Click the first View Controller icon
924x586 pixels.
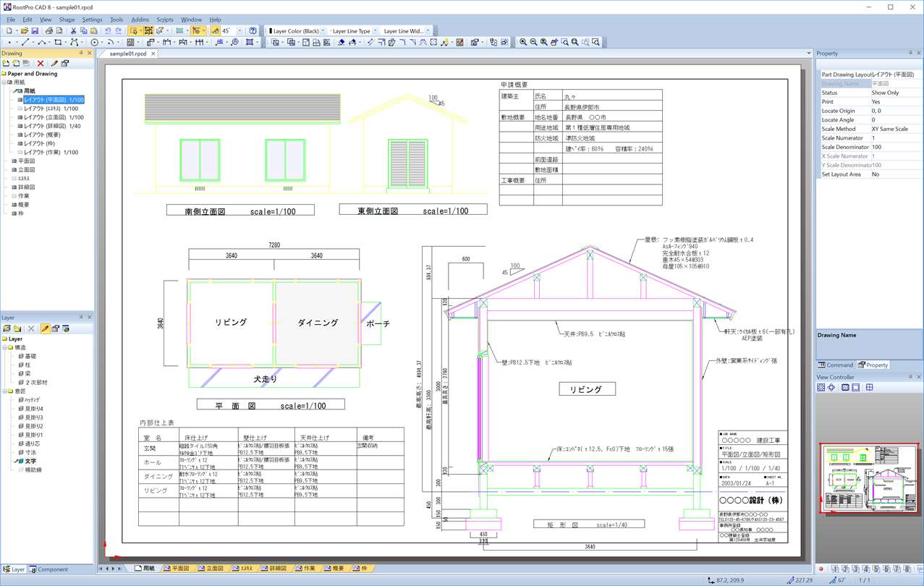point(821,388)
